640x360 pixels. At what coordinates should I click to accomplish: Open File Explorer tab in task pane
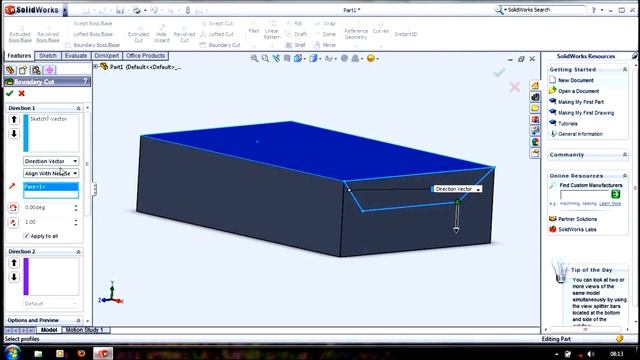tap(535, 108)
